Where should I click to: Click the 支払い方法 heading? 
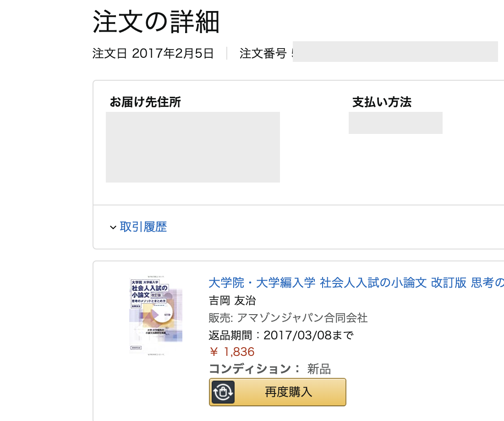(382, 102)
